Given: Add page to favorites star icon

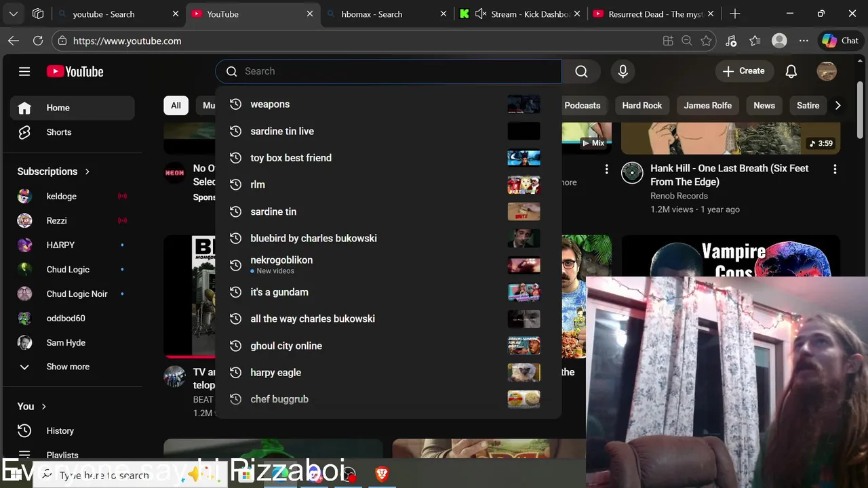Looking at the screenshot, I should coord(706,41).
